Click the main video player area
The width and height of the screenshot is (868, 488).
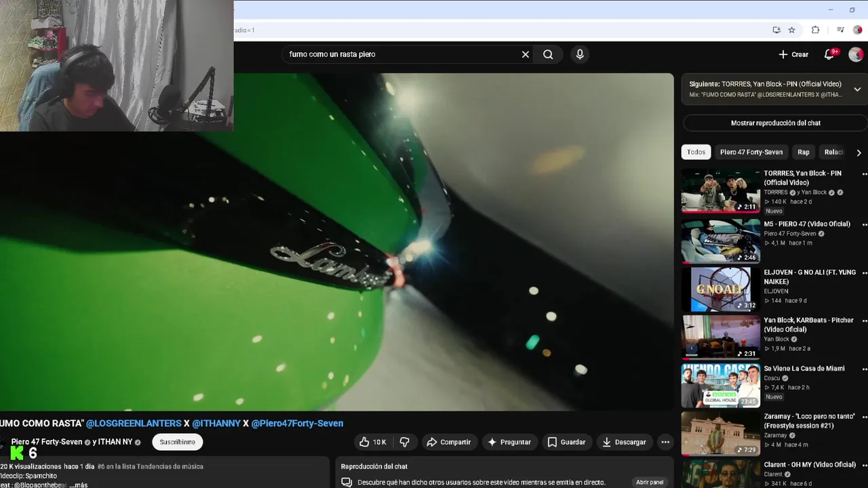tap(337, 242)
